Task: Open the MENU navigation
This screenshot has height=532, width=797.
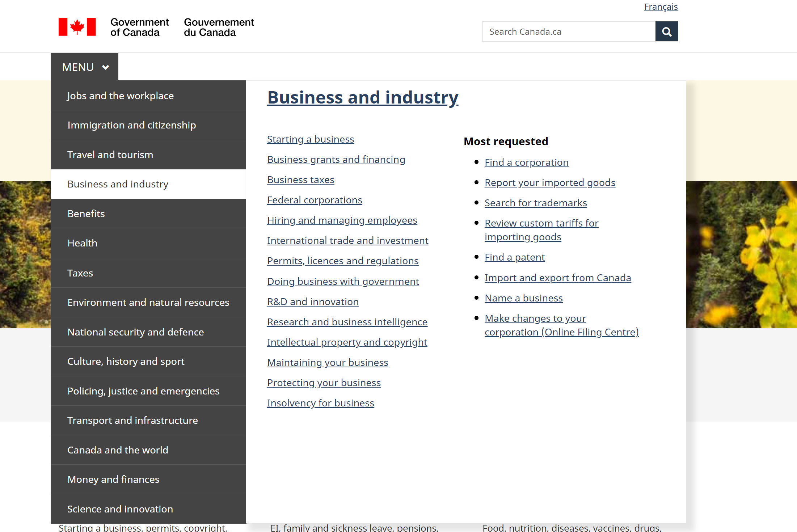Action: [x=78, y=67]
